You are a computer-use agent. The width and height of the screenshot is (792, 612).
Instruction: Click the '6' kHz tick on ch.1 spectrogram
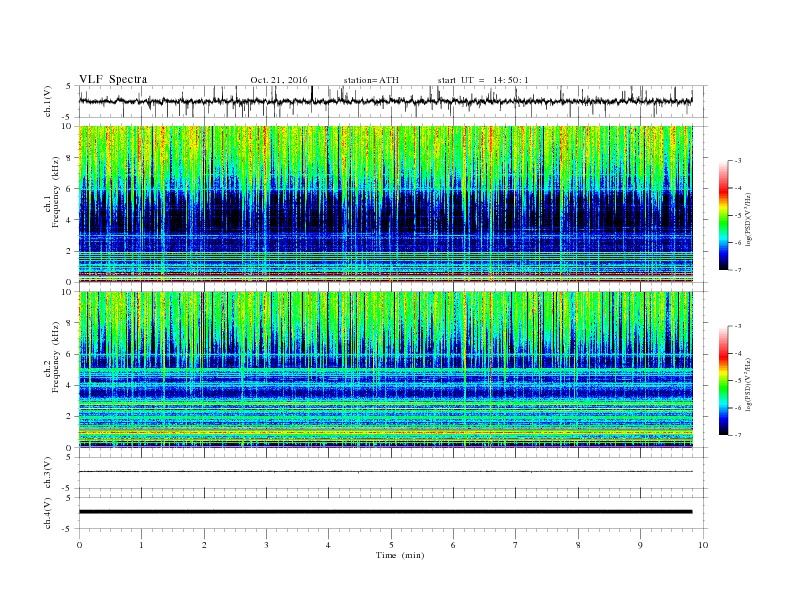pos(69,189)
